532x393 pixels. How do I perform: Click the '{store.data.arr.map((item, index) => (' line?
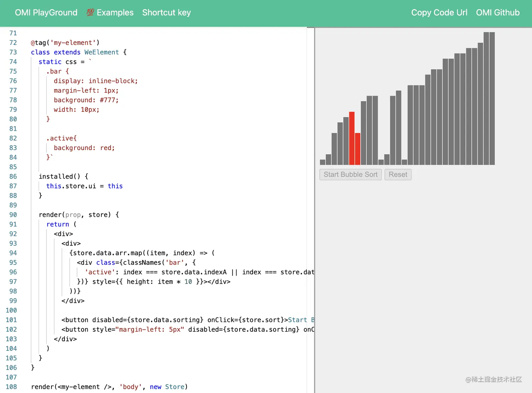[x=142, y=253]
